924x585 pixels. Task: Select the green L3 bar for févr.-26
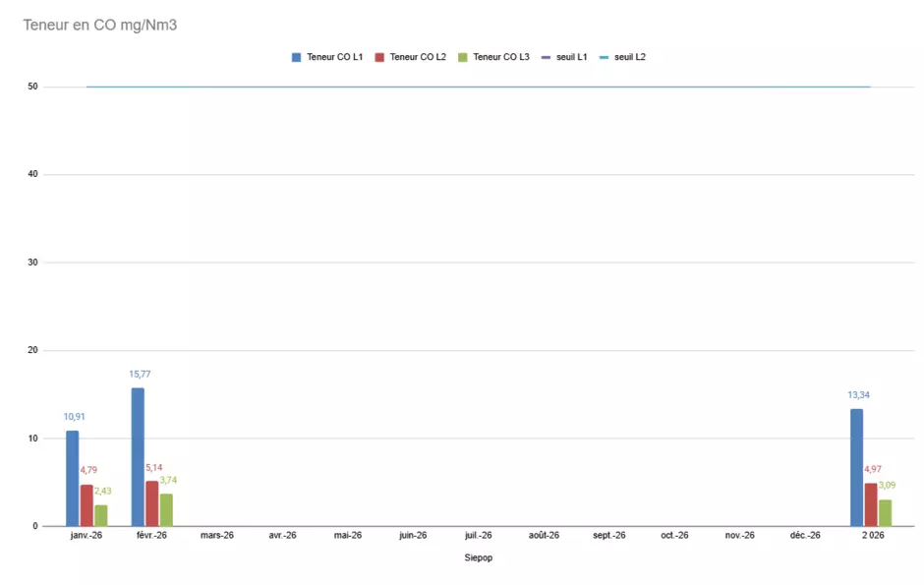click(166, 509)
